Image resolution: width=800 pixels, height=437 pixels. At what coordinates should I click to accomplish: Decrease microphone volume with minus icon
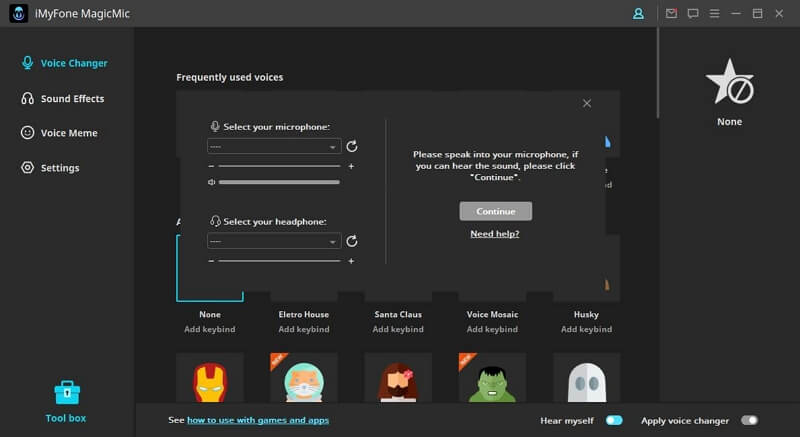pyautogui.click(x=211, y=166)
